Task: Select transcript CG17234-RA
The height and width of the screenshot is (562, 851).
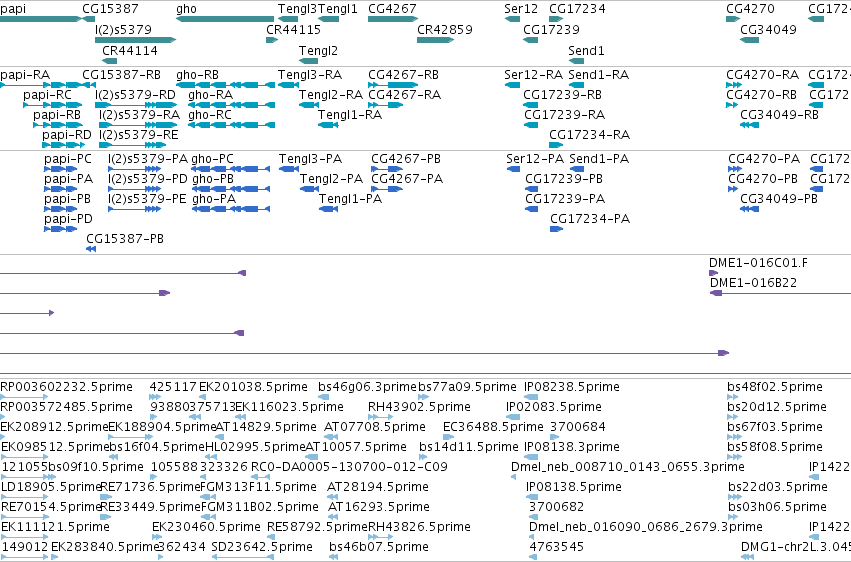Action: point(556,145)
